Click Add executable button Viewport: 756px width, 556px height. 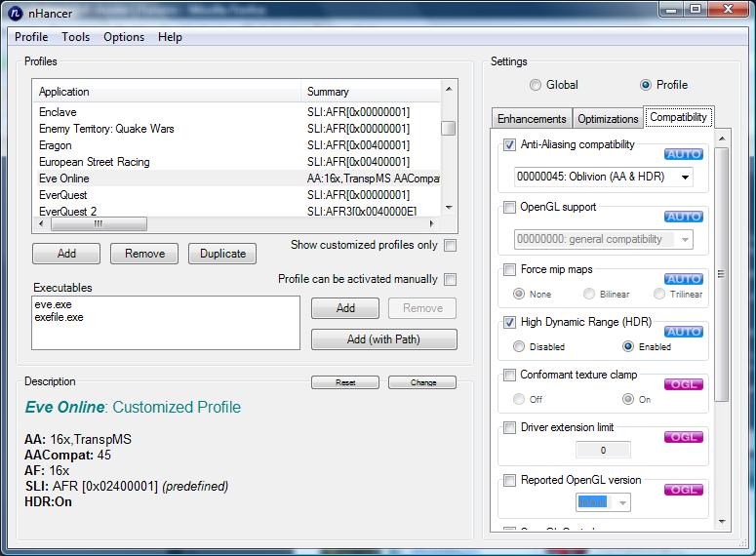[345, 308]
